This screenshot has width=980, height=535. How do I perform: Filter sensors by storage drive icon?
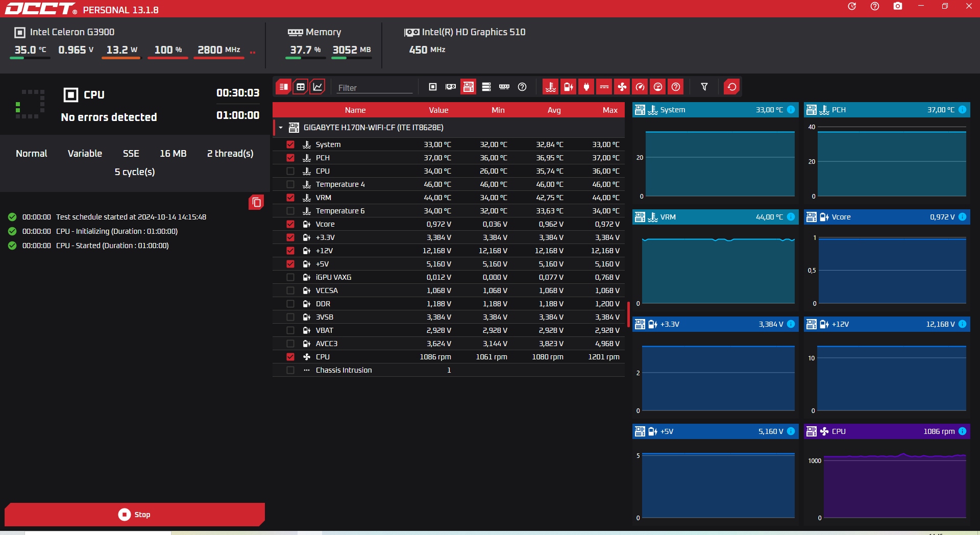tap(486, 87)
